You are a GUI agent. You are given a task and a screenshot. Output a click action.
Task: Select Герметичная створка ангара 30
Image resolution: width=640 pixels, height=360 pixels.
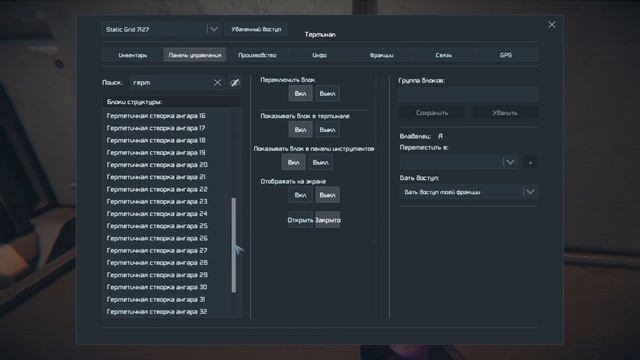click(165, 287)
